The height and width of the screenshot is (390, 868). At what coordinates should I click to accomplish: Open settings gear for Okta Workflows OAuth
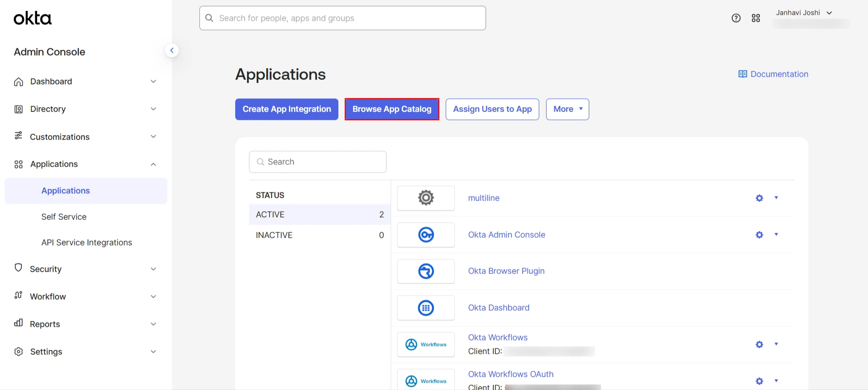click(759, 381)
